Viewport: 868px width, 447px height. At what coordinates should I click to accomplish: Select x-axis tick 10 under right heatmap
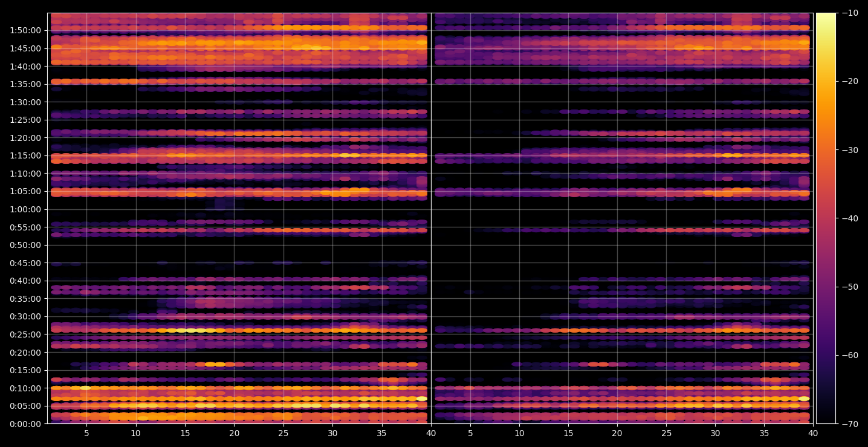[x=519, y=434]
